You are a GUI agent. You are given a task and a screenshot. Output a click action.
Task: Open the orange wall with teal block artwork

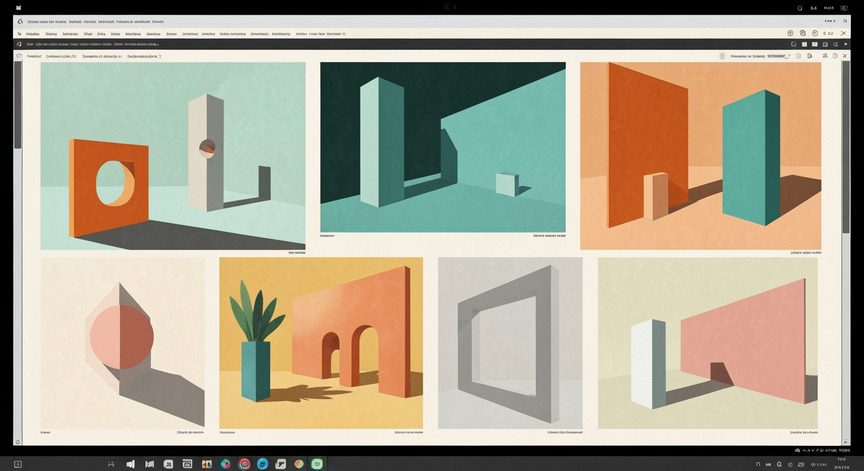700,156
